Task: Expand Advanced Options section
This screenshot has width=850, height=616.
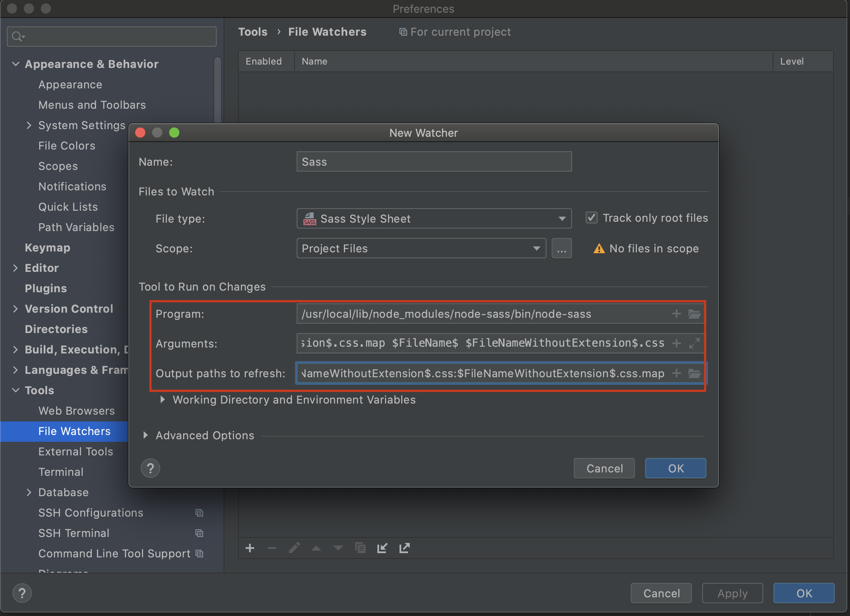Action: point(146,435)
